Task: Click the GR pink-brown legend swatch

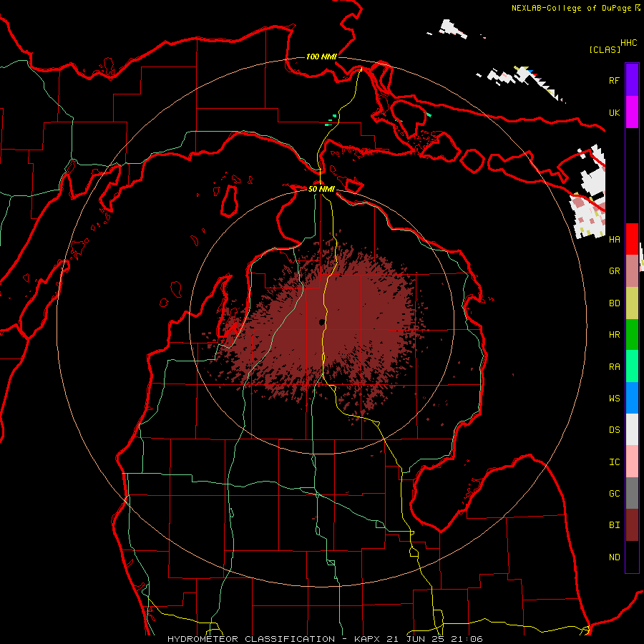Action: point(632,271)
